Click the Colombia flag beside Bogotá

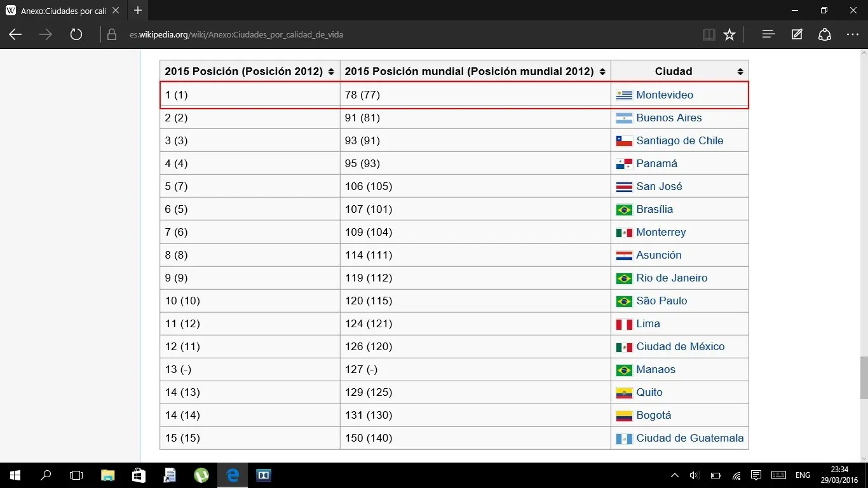(624, 416)
